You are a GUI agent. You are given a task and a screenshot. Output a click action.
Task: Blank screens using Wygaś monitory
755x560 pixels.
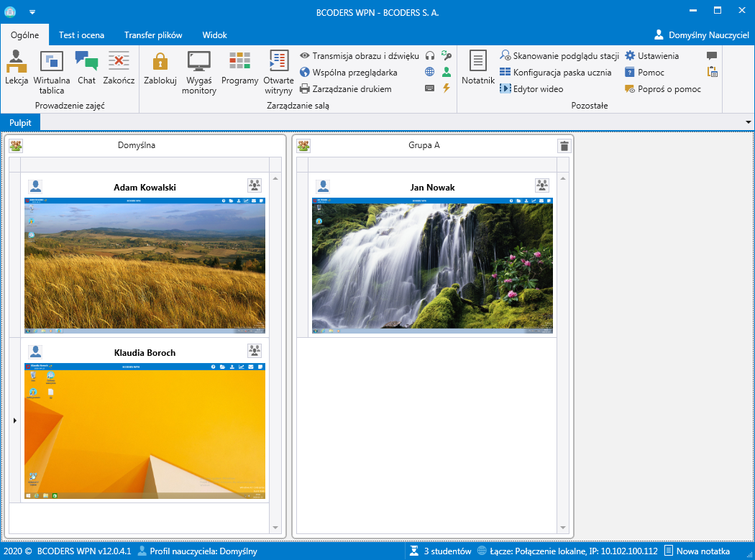pyautogui.click(x=199, y=72)
